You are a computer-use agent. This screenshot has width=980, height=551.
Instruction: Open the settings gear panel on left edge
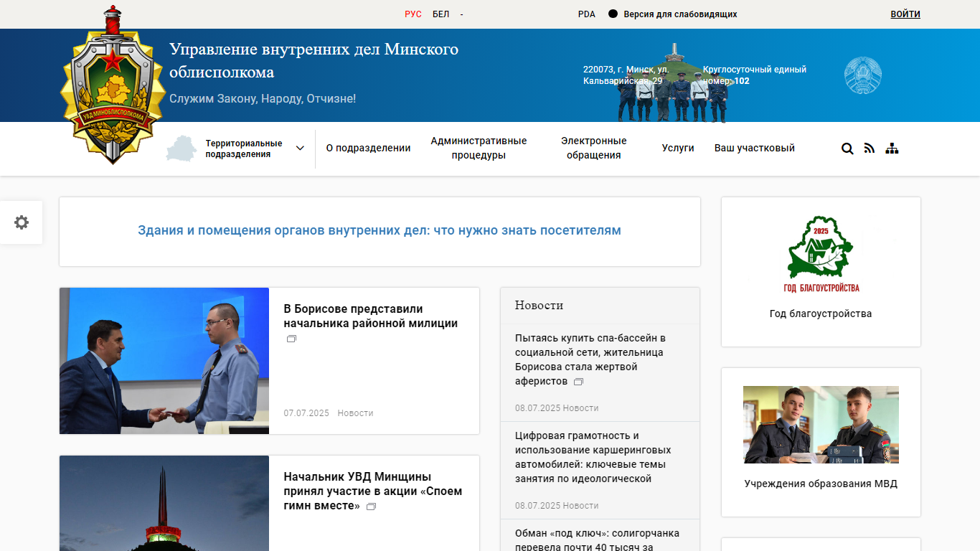point(22,222)
